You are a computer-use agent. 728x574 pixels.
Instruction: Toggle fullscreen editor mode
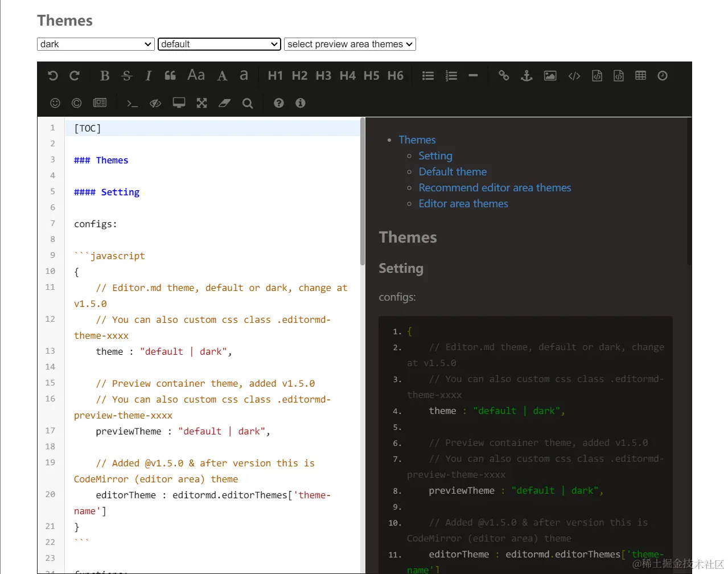pyautogui.click(x=202, y=103)
